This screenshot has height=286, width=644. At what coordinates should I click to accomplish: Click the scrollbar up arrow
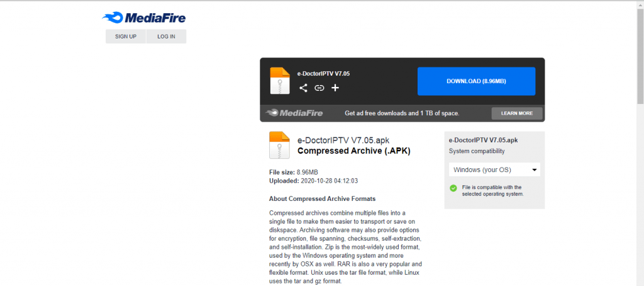tap(640, 5)
